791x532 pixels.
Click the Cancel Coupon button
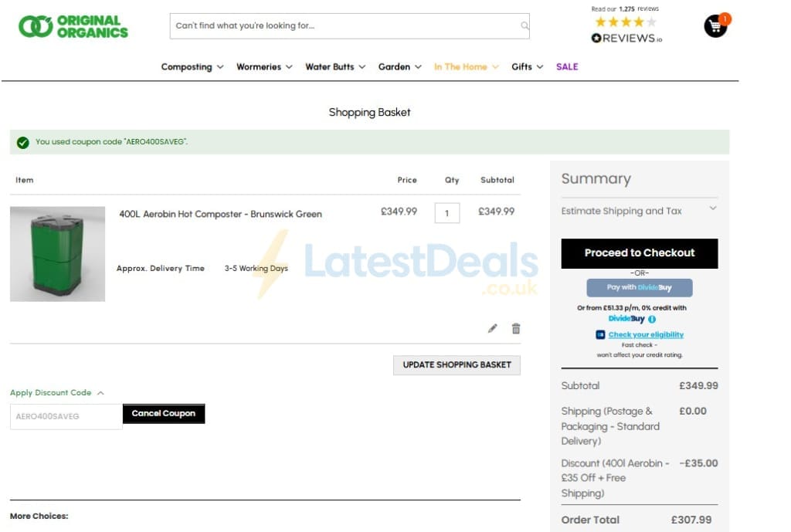[x=164, y=414]
